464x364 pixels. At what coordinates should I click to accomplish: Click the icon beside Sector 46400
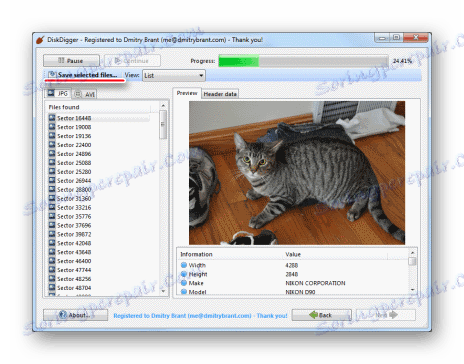pos(52,261)
